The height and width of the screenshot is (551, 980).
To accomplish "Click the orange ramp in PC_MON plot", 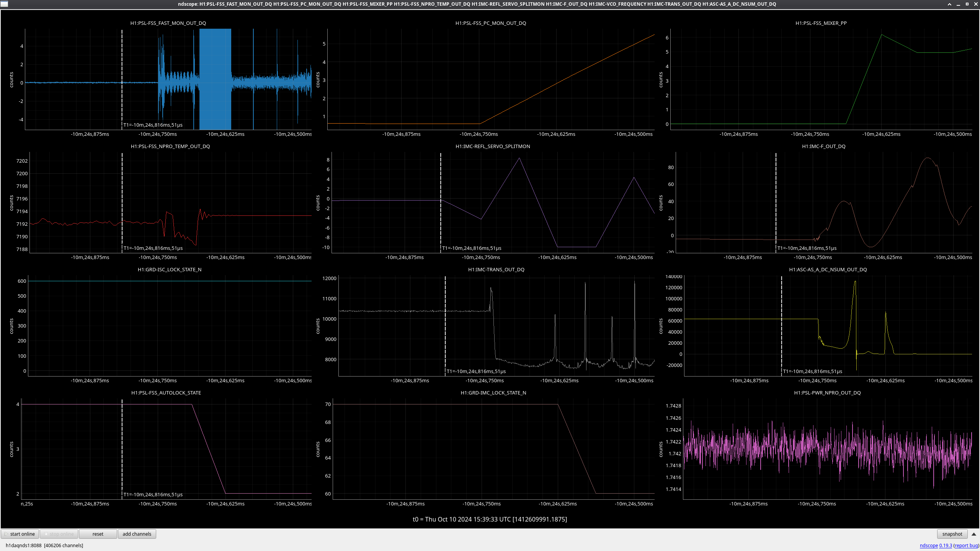I will pyautogui.click(x=567, y=79).
